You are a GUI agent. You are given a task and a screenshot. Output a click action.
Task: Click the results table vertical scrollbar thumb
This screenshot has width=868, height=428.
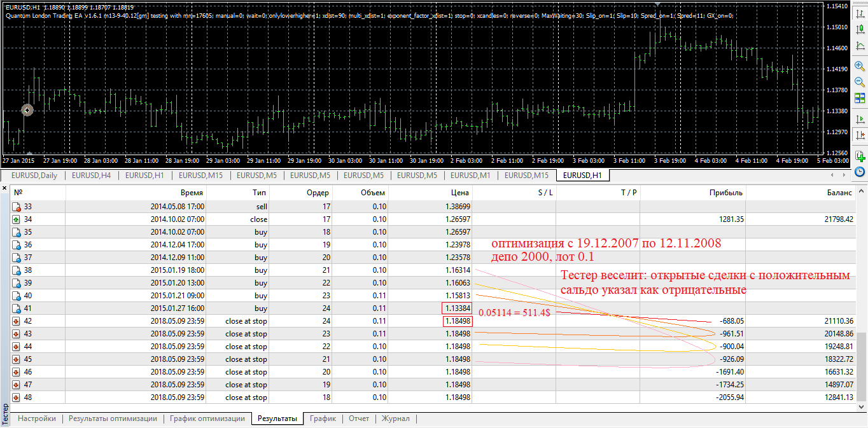click(x=862, y=367)
